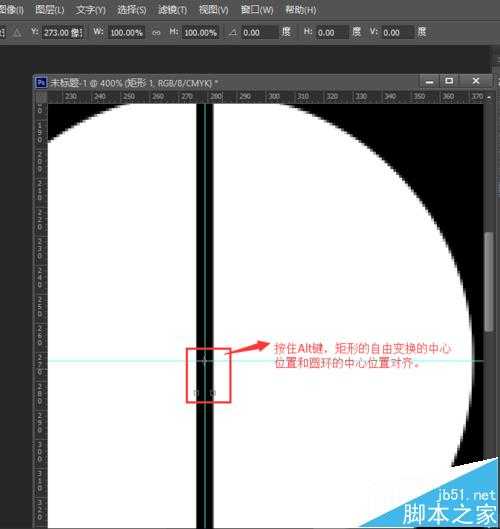Toggle the W/H aspect ratio link icon
Image resolution: width=500 pixels, height=529 pixels.
click(x=156, y=33)
